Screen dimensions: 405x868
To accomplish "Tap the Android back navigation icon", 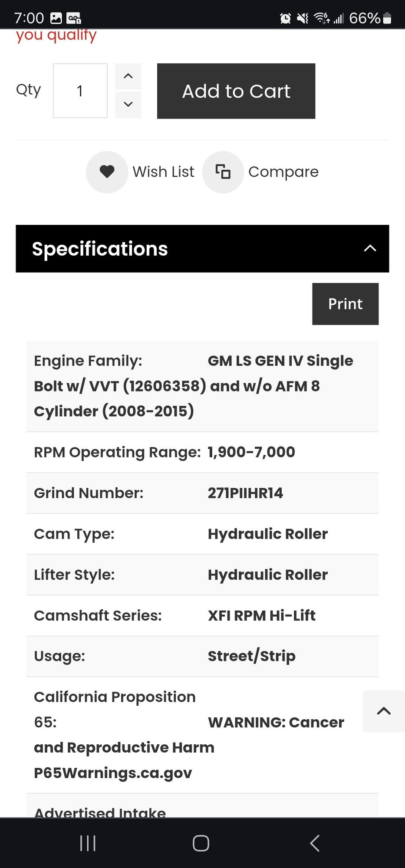I will click(x=315, y=843).
